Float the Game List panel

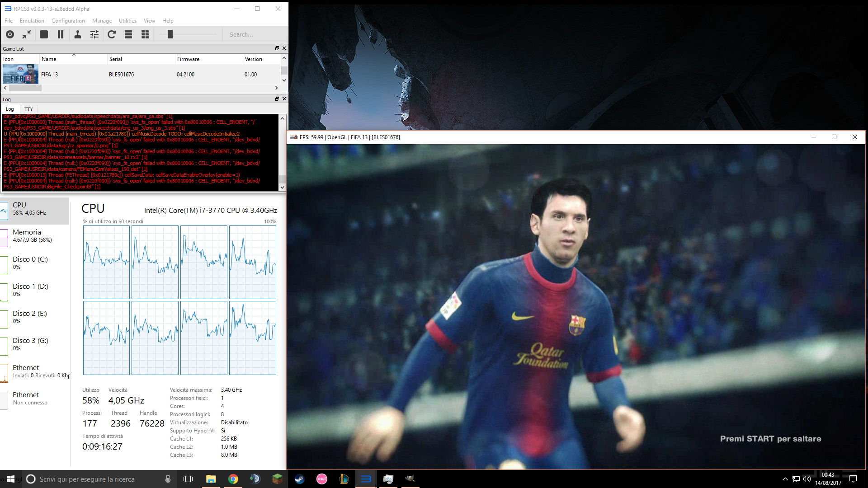277,48
